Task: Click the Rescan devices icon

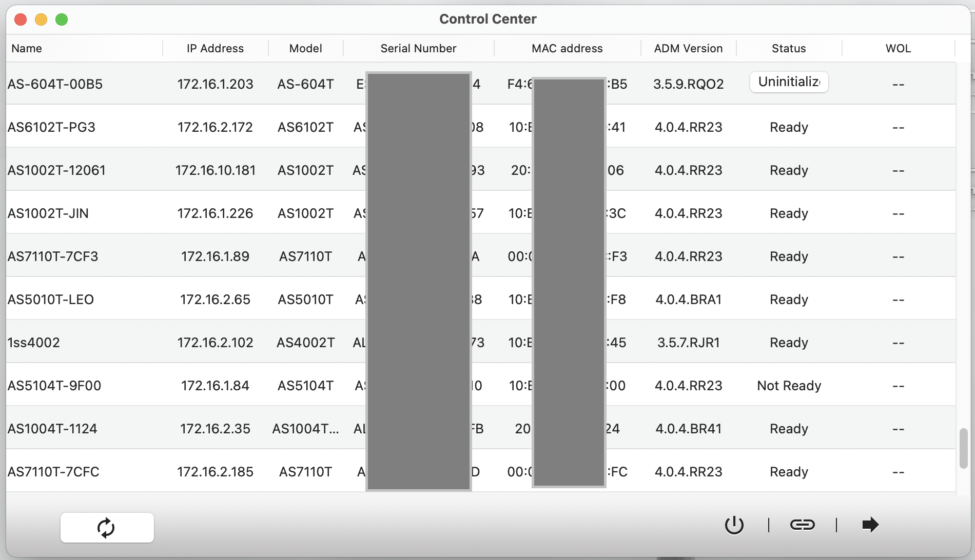Action: [x=107, y=527]
